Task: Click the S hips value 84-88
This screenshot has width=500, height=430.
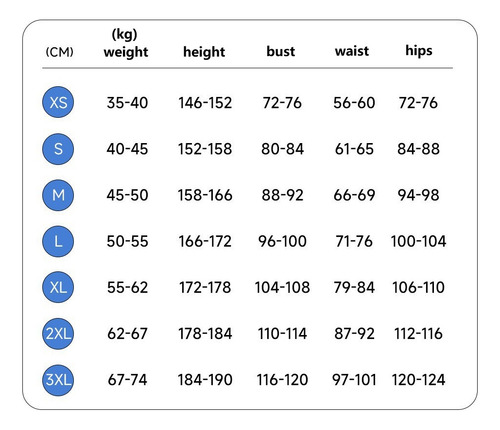Action: point(418,149)
